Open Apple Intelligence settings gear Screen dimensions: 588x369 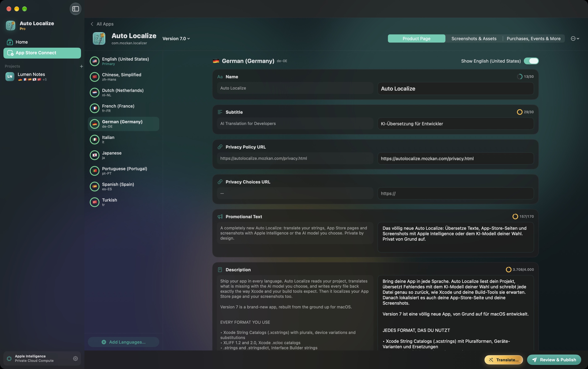pyautogui.click(x=75, y=358)
